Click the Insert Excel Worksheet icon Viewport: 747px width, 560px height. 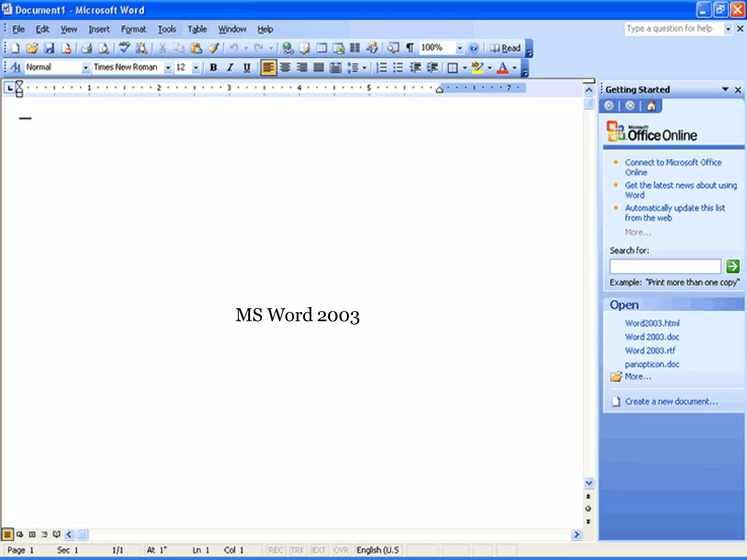pos(338,48)
